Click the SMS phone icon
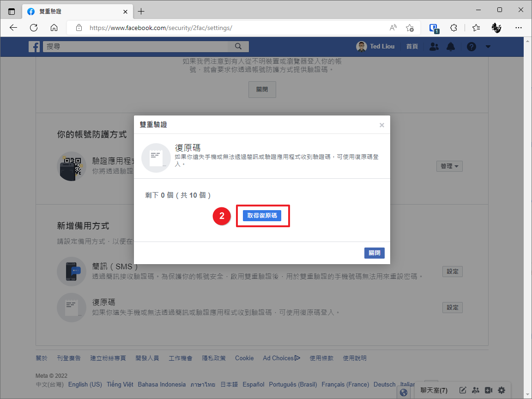The height and width of the screenshot is (399, 532). pos(71,272)
